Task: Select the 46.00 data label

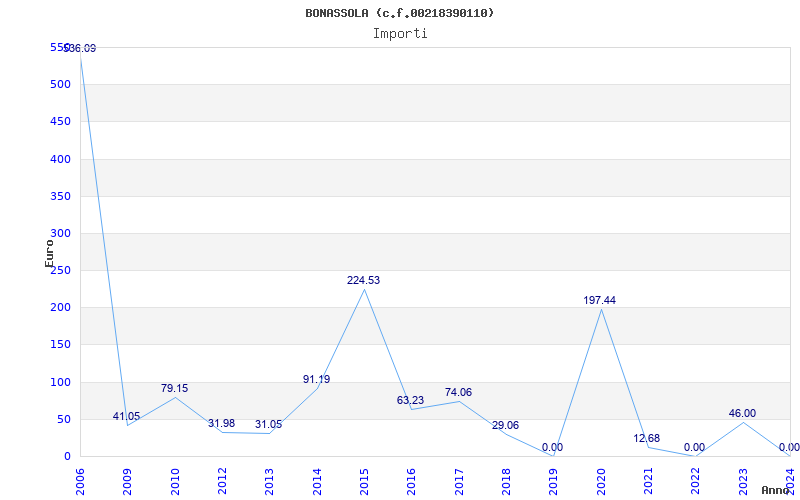Action: [742, 413]
